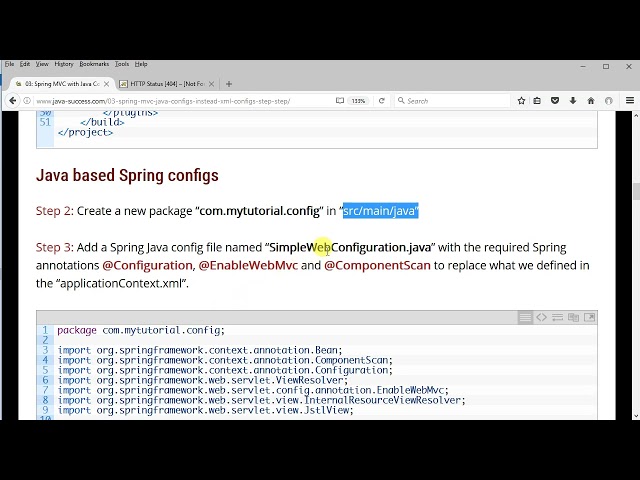Click the scrollbar down arrow

(x=636, y=416)
